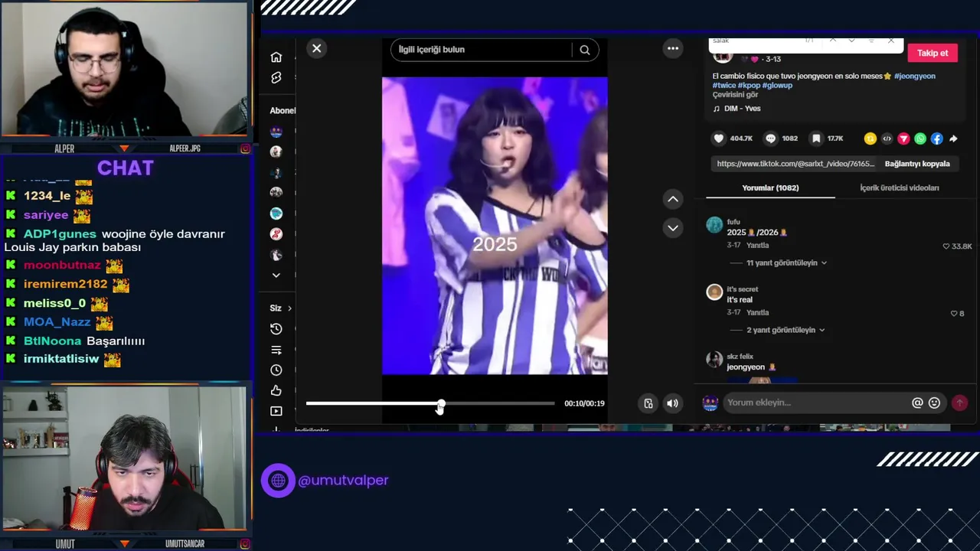Screen dimensions: 980x551
Task: Close the TikTok video viewer with X
Action: coord(316,48)
